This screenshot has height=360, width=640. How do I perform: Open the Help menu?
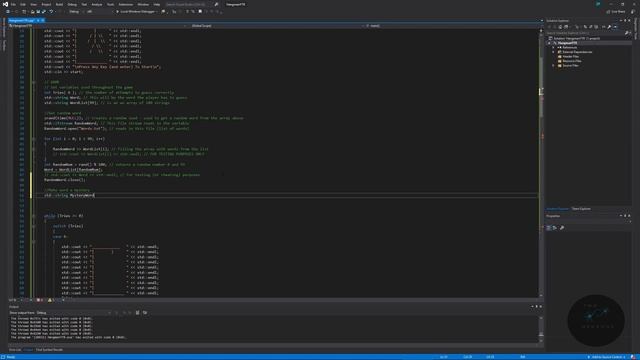point(157,4)
